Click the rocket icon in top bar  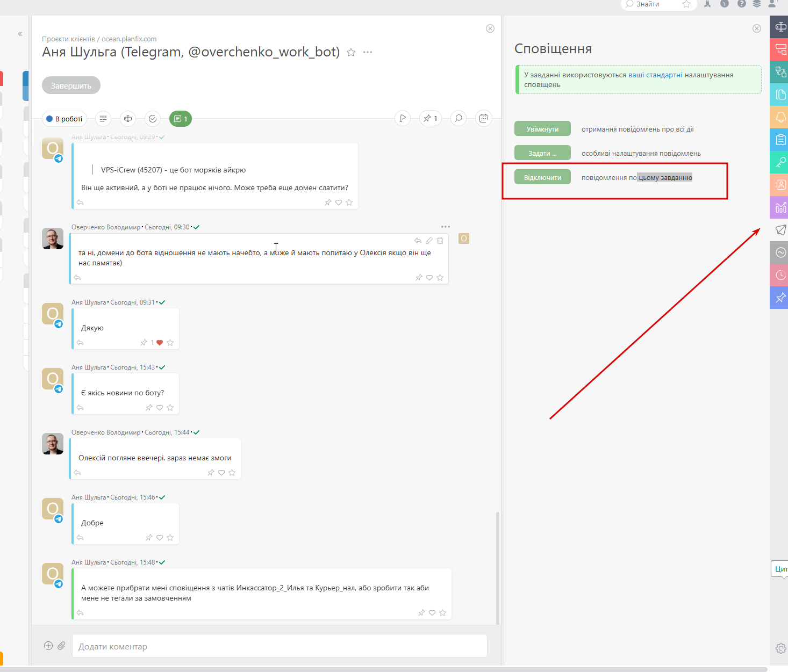[x=707, y=4]
